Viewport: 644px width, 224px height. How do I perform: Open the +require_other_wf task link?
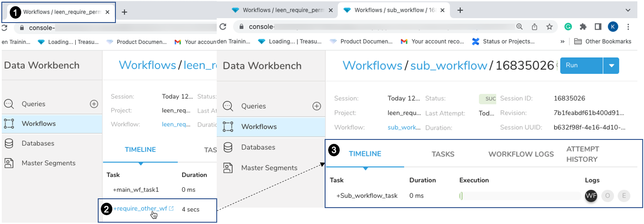tap(140, 209)
